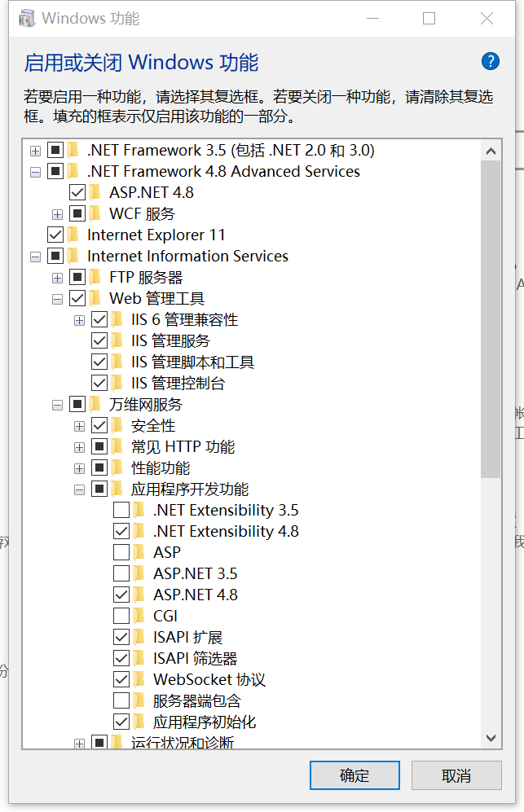Expand the .NET Framework 3.5 node
Image resolution: width=524 pixels, height=812 pixels.
click(x=35, y=151)
